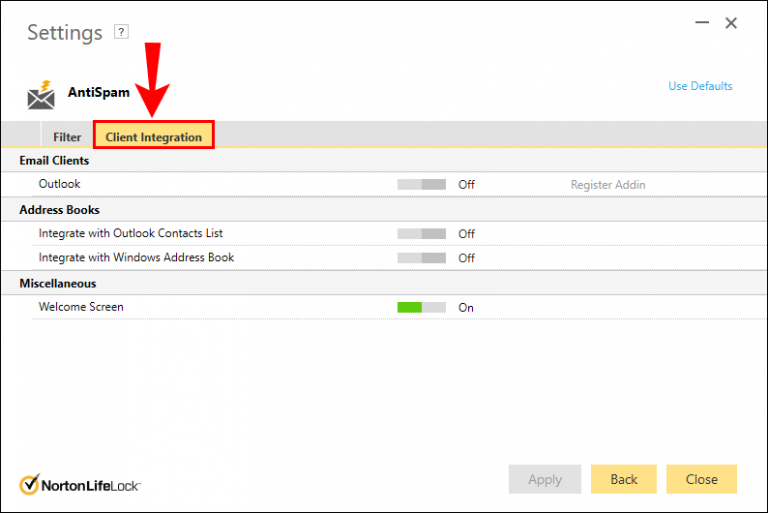Click the AntiSpam heading text
Viewport: 768px width, 513px height.
coord(98,93)
